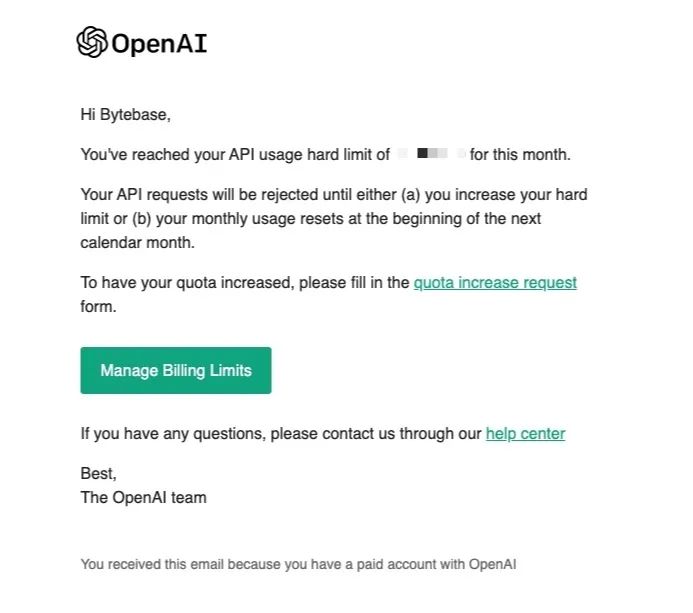Open the quota increase request link
The image size is (693, 613).
tap(495, 283)
